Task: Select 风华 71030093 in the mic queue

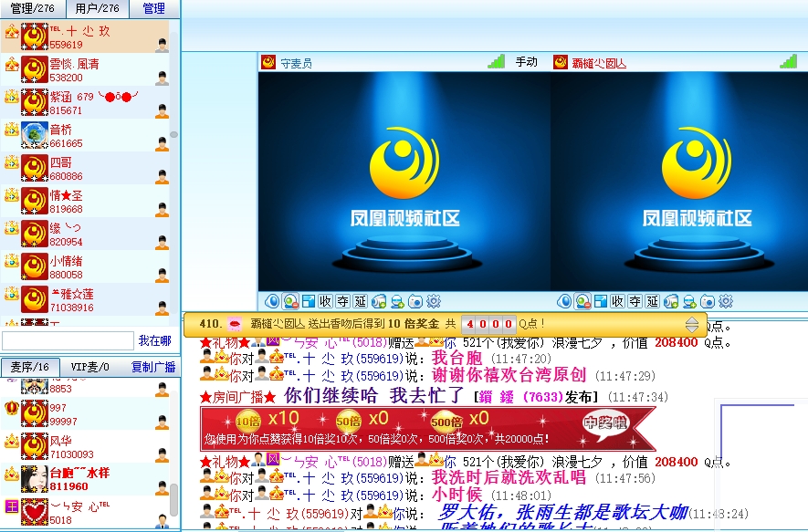Action: tap(85, 447)
